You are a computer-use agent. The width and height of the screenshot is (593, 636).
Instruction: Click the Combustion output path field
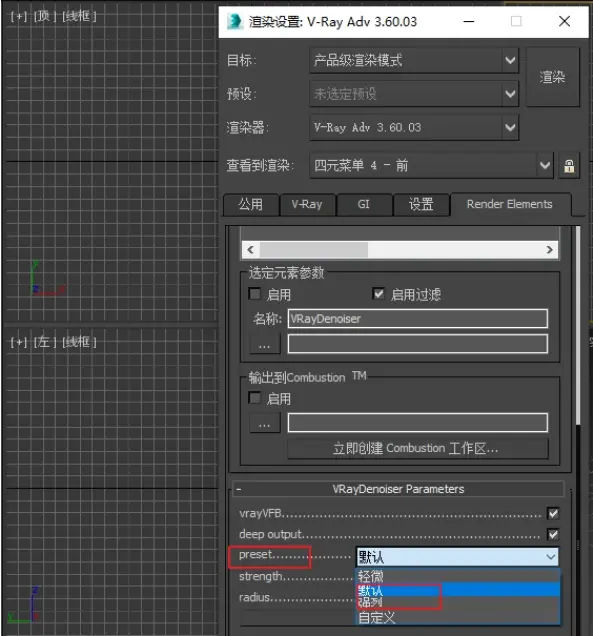(417, 423)
